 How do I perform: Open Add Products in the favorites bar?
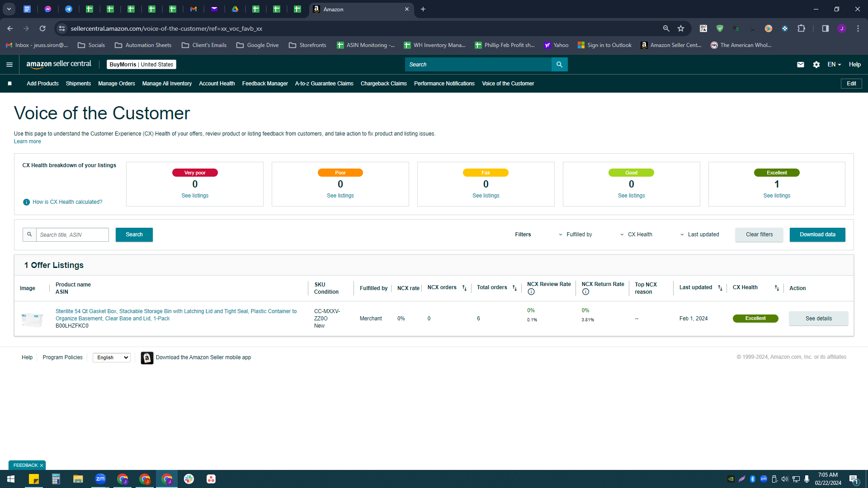tap(42, 84)
